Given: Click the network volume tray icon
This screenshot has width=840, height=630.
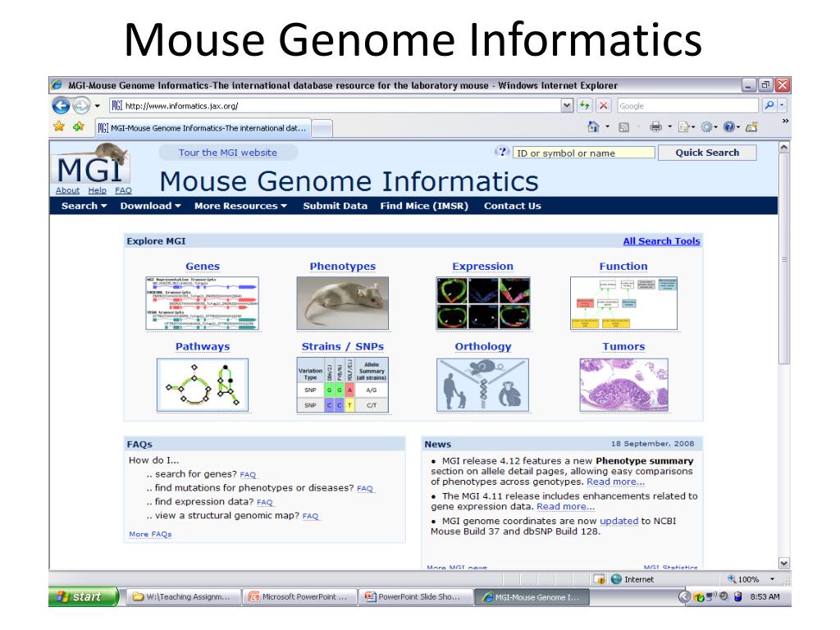Looking at the screenshot, I should (x=711, y=596).
